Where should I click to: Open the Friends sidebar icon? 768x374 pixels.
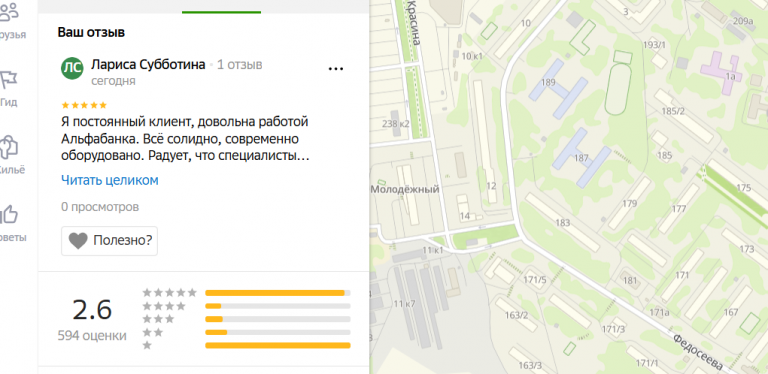point(9,13)
